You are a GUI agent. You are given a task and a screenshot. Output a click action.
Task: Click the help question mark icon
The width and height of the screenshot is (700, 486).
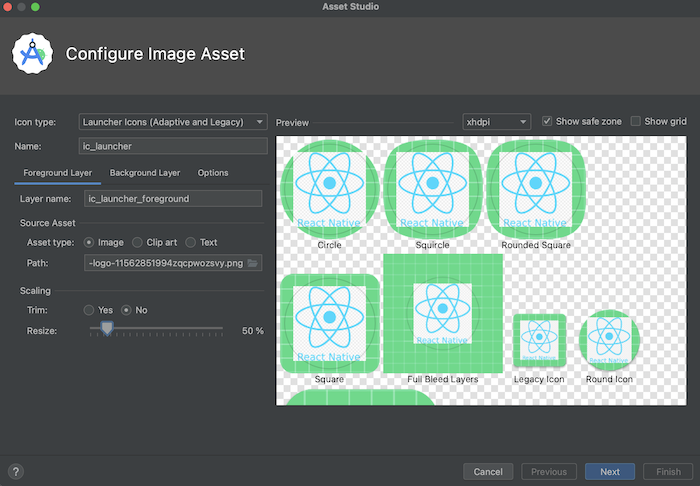click(x=16, y=471)
